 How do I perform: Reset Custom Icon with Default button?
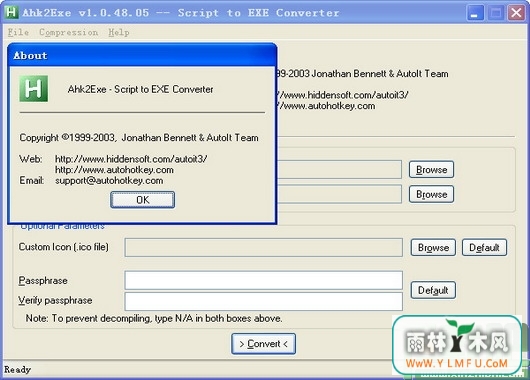tap(484, 247)
